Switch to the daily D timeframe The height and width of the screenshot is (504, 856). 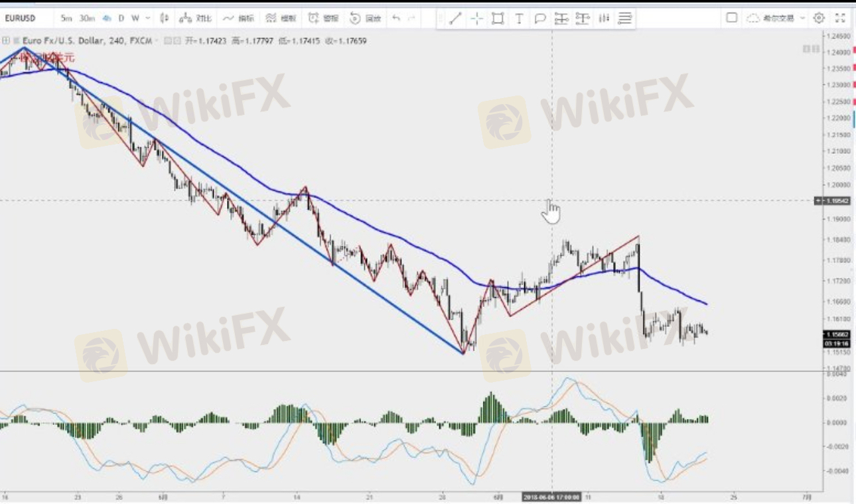(x=121, y=18)
